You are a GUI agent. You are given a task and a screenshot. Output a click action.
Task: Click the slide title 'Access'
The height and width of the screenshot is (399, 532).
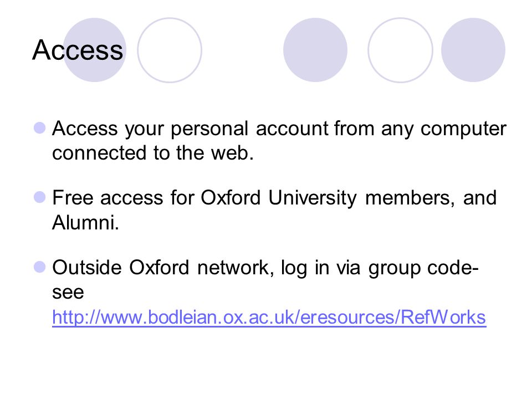pos(78,50)
